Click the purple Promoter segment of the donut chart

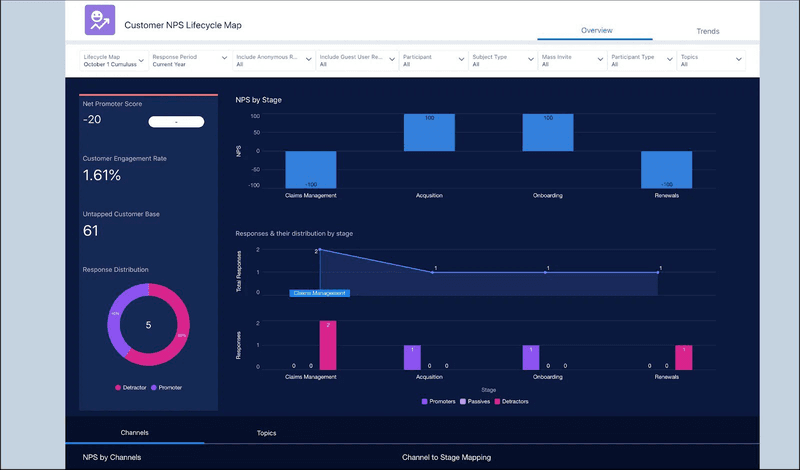(114, 314)
